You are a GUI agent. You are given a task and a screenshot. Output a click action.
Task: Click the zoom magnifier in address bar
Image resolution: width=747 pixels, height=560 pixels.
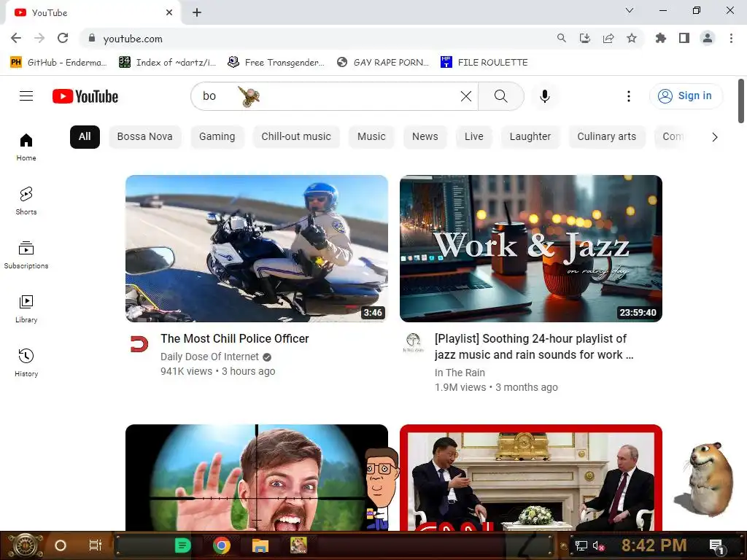562,38
